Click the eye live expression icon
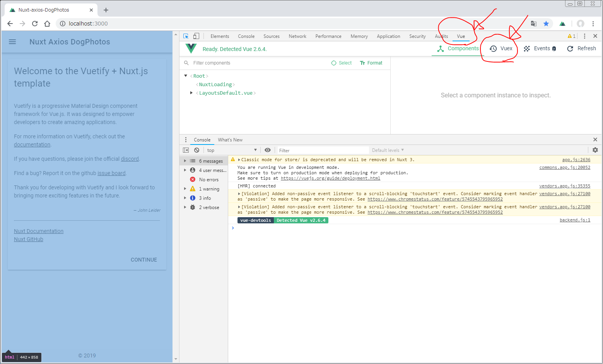 tap(268, 150)
